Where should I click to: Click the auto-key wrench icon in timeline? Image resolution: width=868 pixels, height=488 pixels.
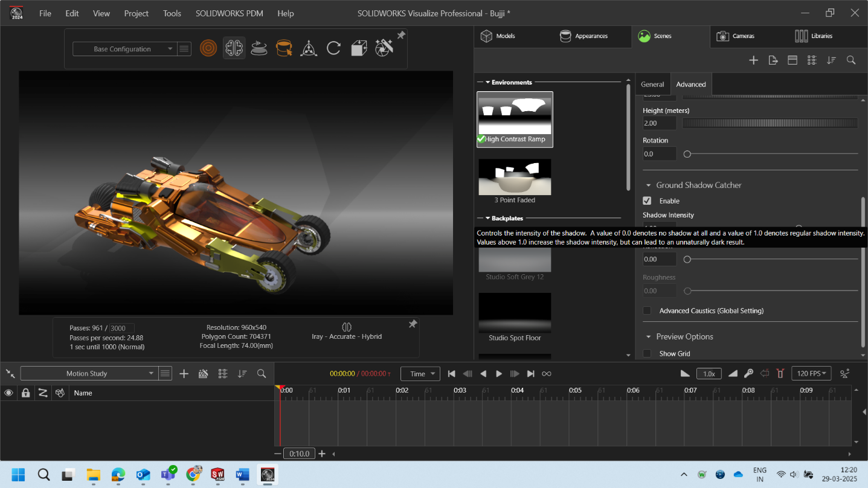point(748,374)
